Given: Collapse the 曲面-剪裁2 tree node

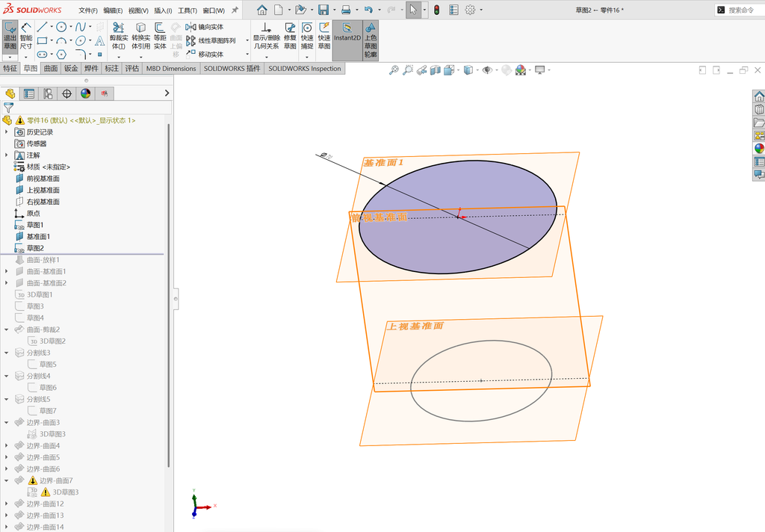Looking at the screenshot, I should point(6,330).
